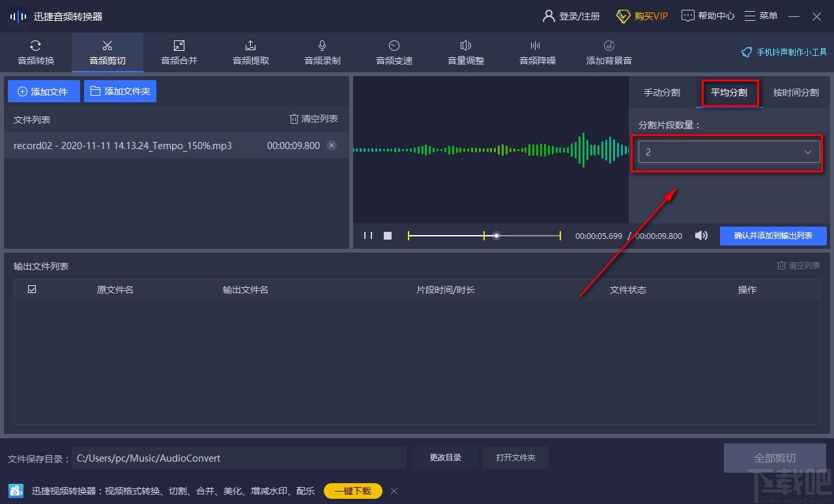Image resolution: width=834 pixels, height=504 pixels.
Task: Open the 添加背景音 (background sound) tool
Action: 609,52
